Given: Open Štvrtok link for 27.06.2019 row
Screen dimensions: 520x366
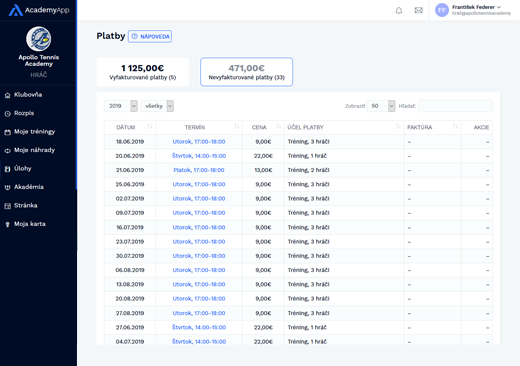Looking at the screenshot, I should [199, 328].
